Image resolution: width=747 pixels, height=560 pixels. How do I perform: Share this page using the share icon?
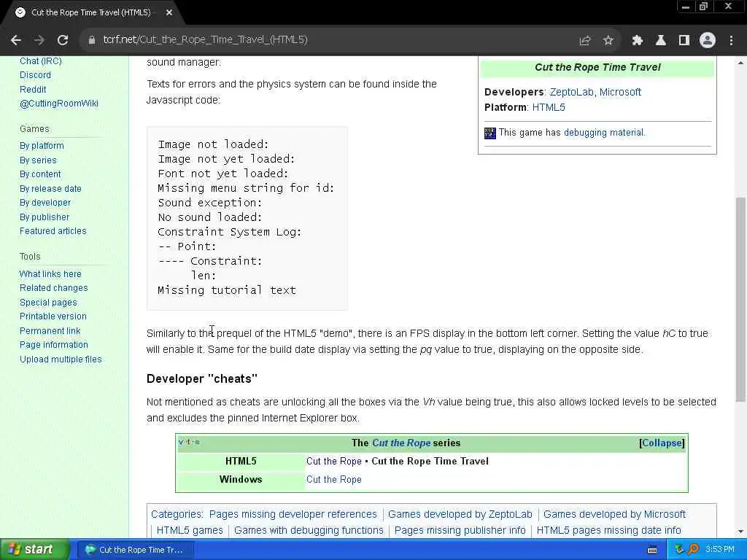(585, 41)
